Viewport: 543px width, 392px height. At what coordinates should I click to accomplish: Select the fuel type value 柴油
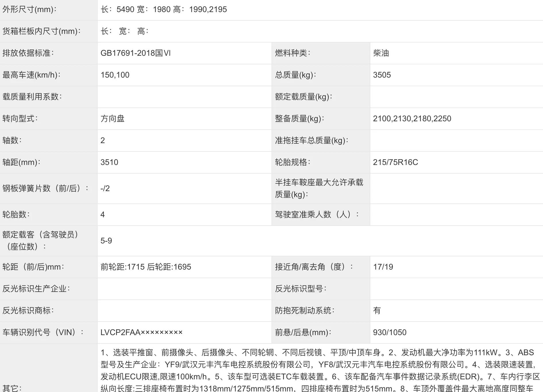381,53
